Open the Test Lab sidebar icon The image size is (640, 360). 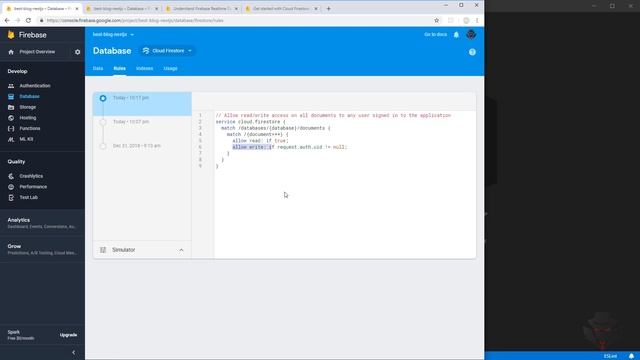[11, 198]
